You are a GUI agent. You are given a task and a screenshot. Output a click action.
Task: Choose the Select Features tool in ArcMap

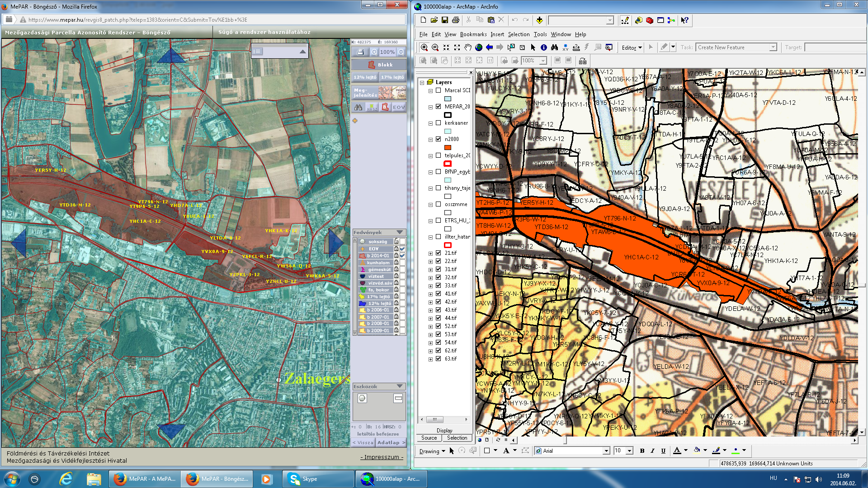[511, 47]
